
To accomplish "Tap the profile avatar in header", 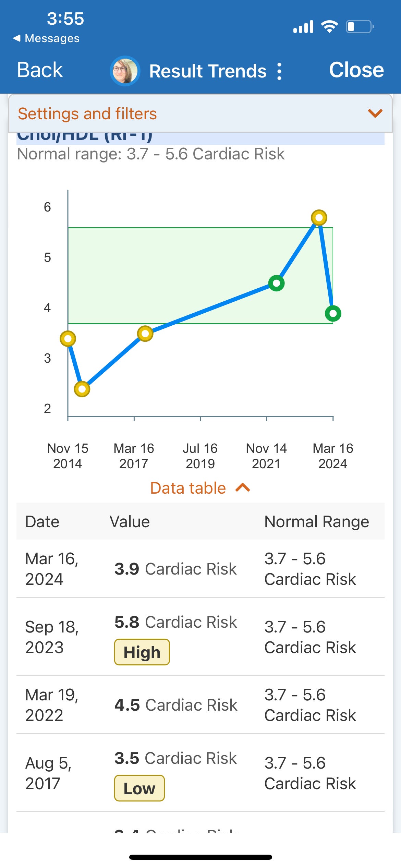I will tap(125, 71).
